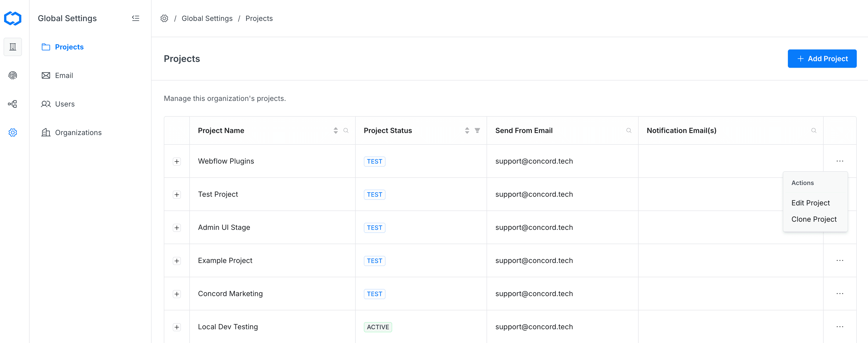Search the Send From Email column
This screenshot has width=868, height=343.
628,131
